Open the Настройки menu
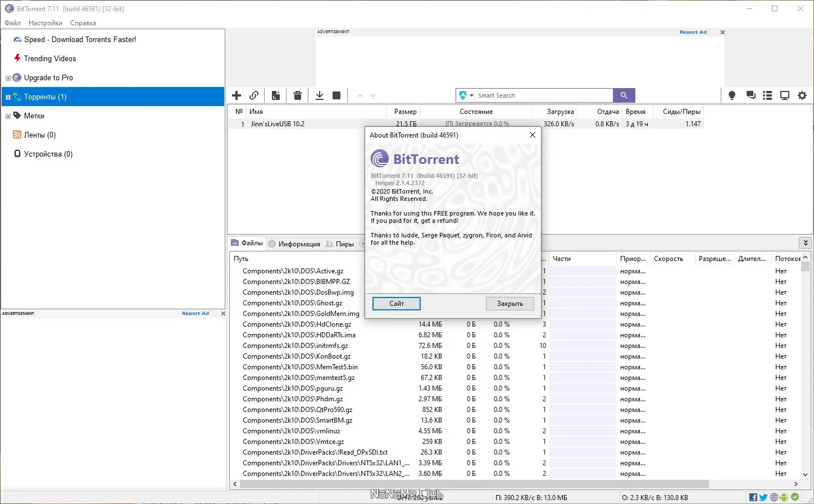The height and width of the screenshot is (504, 814). (46, 23)
